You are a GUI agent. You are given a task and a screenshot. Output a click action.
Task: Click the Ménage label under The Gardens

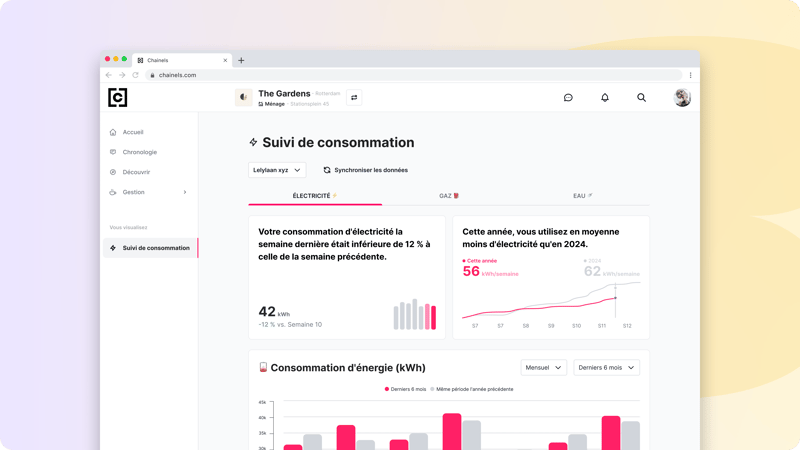point(272,104)
